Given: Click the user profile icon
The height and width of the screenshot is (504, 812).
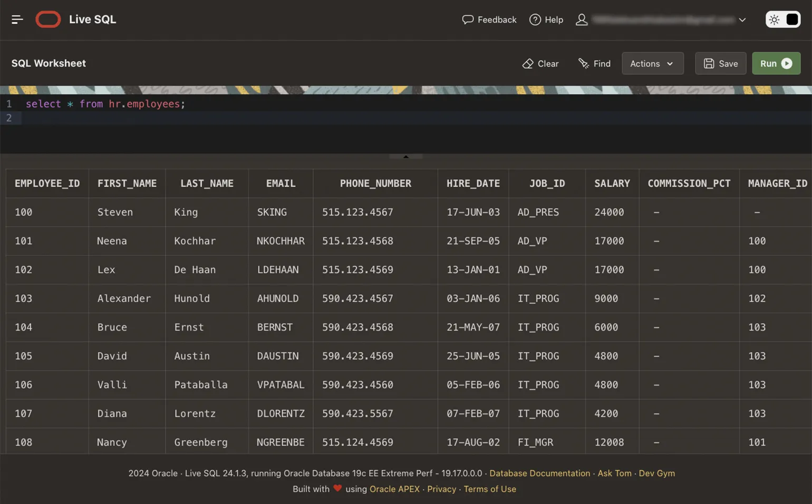Looking at the screenshot, I should coord(582,20).
